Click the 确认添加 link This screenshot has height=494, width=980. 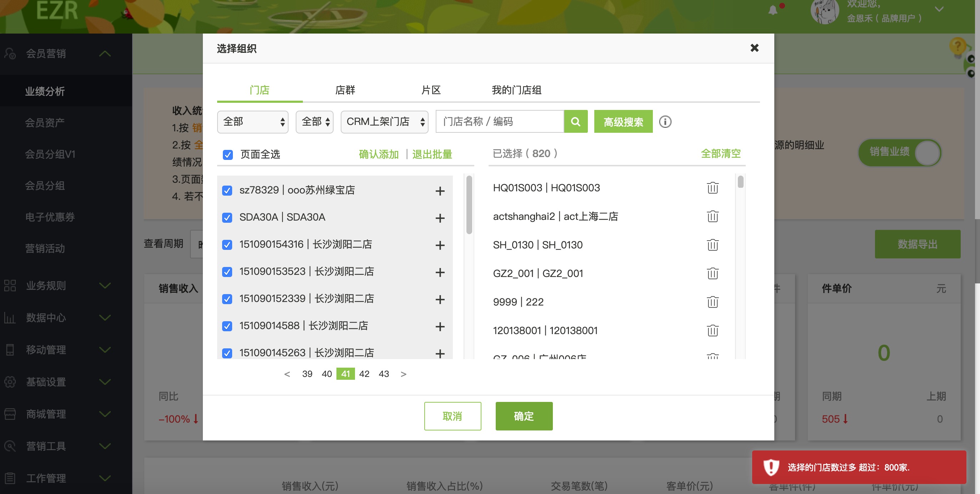pyautogui.click(x=379, y=155)
